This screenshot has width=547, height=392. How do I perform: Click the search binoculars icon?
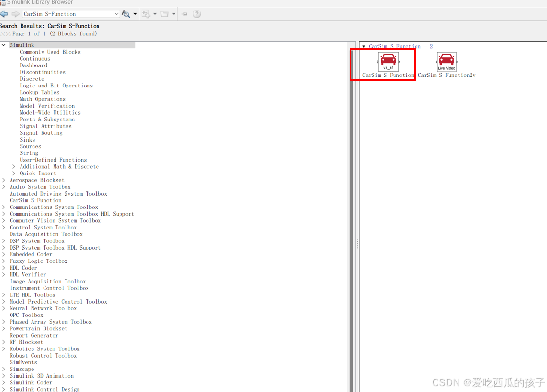126,14
